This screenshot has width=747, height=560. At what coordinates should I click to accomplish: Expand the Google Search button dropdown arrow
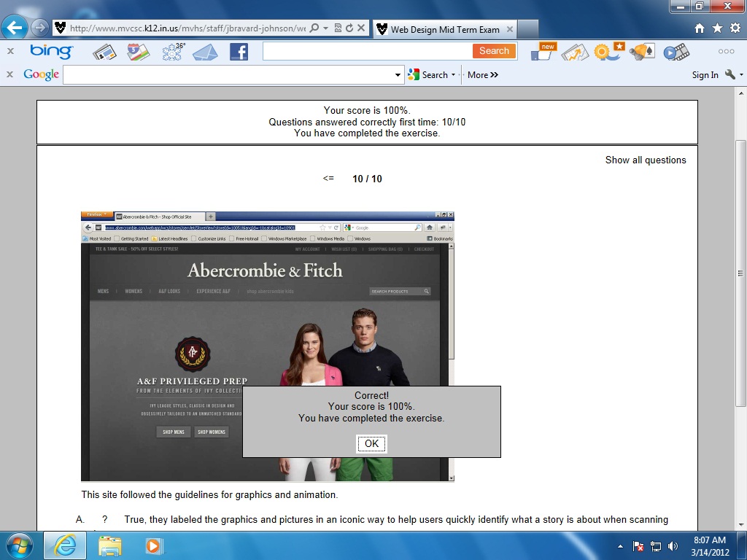pos(453,74)
